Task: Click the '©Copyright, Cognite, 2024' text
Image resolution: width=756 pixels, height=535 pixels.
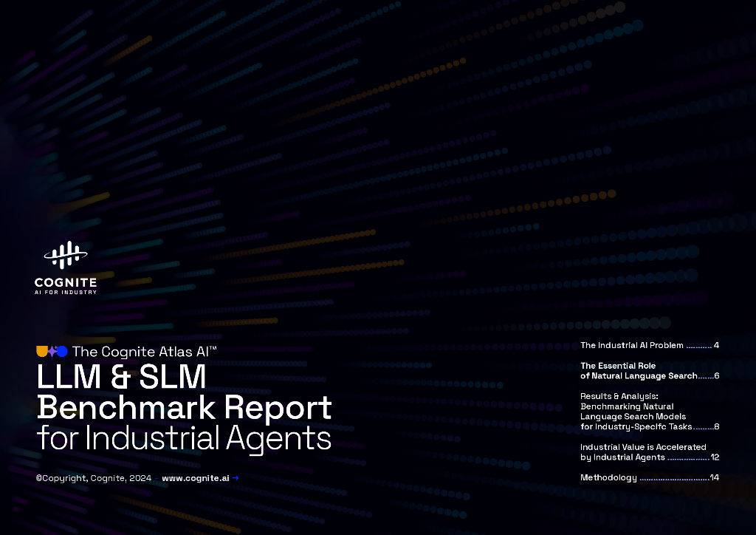Action: point(94,478)
